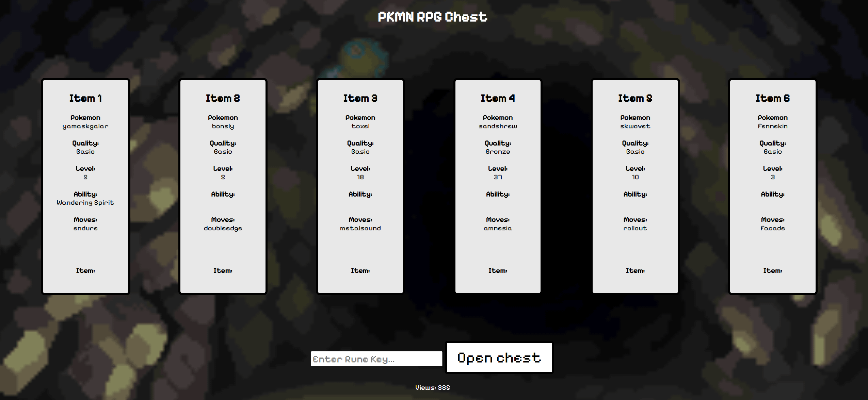Select the Item 3 card heading
The width and height of the screenshot is (868, 400).
pyautogui.click(x=360, y=98)
